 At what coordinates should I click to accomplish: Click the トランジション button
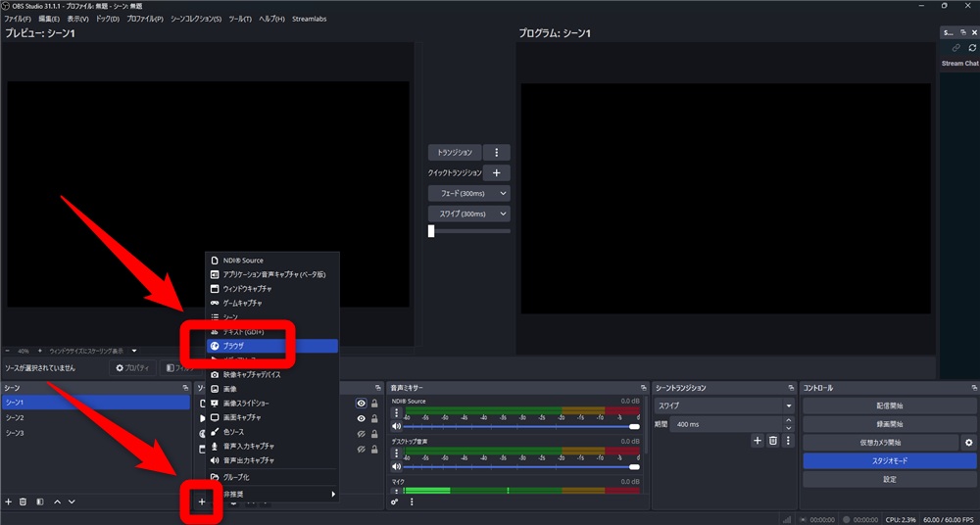(x=455, y=153)
